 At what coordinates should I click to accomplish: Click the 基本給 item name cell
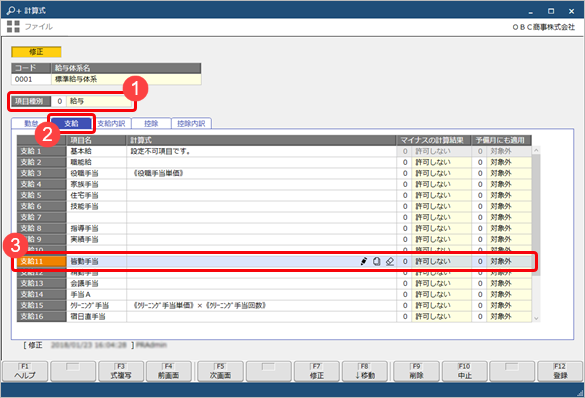coord(96,151)
